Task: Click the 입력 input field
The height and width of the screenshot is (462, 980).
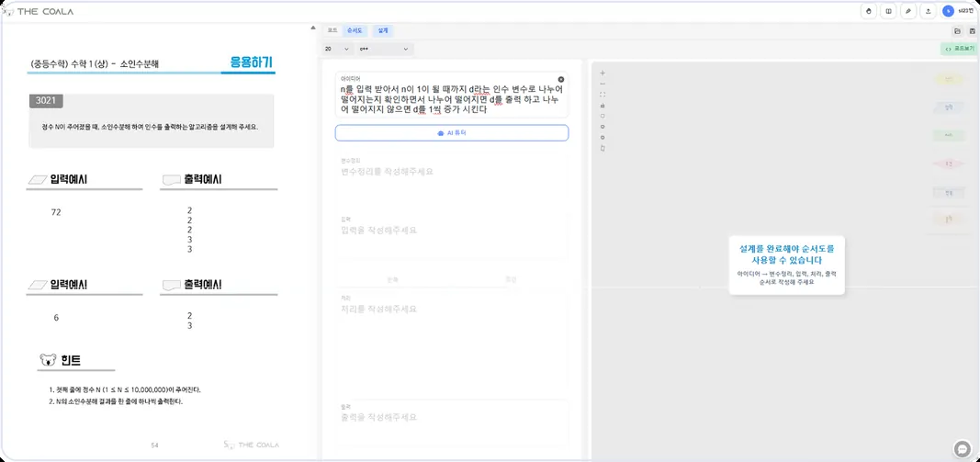Action: tap(452, 236)
